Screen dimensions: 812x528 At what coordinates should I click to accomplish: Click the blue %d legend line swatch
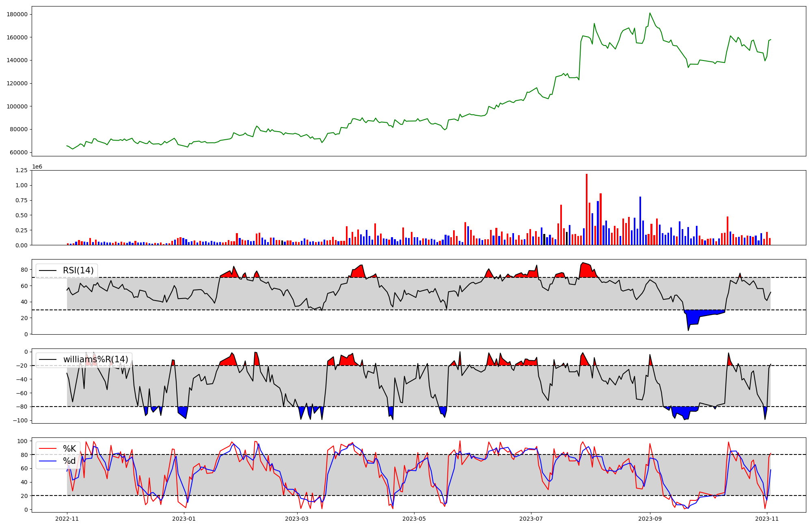[x=48, y=461]
